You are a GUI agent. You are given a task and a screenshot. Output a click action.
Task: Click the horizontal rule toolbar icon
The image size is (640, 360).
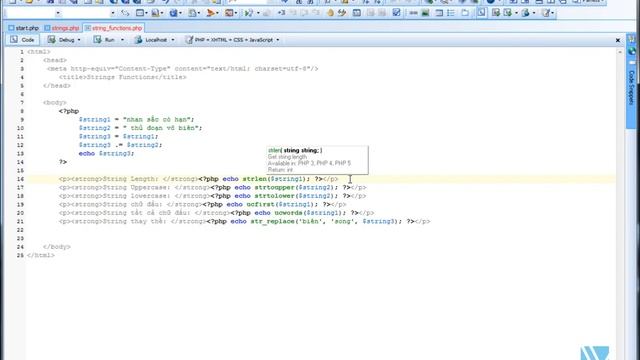pos(413,13)
